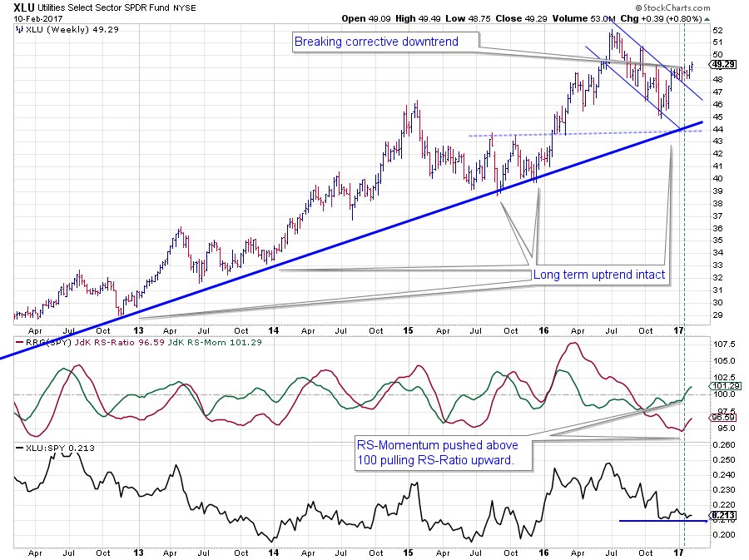Click the 44 price axis label
This screenshot has width=749, height=560.
pyautogui.click(x=717, y=129)
